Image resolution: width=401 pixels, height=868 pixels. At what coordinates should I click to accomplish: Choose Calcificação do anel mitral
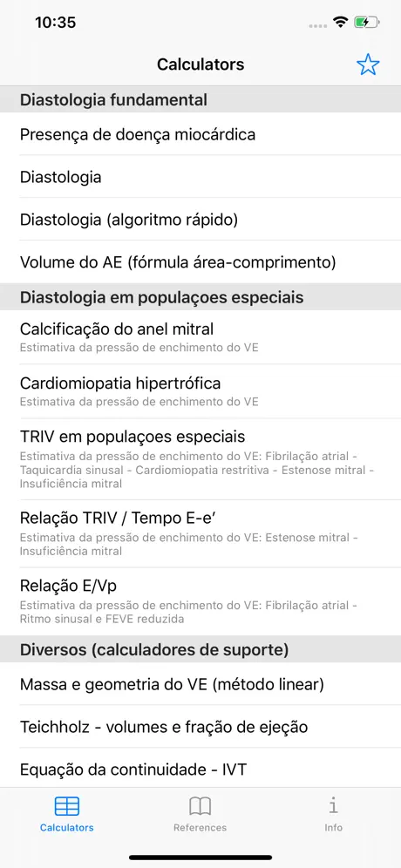point(200,337)
